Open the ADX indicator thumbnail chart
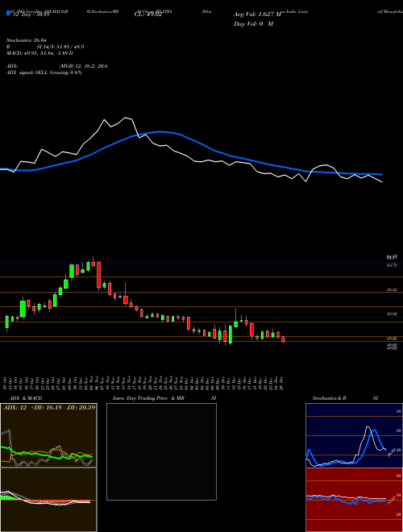403x532 pixels. point(48,435)
